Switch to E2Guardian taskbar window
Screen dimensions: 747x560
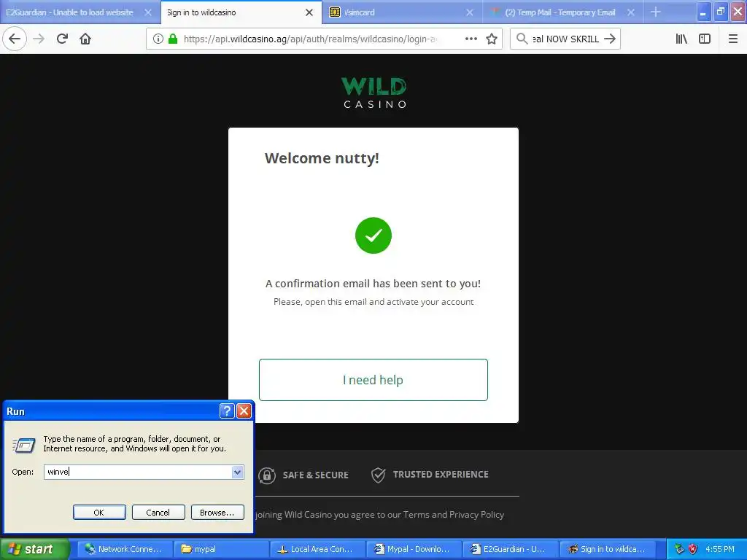coord(510,549)
